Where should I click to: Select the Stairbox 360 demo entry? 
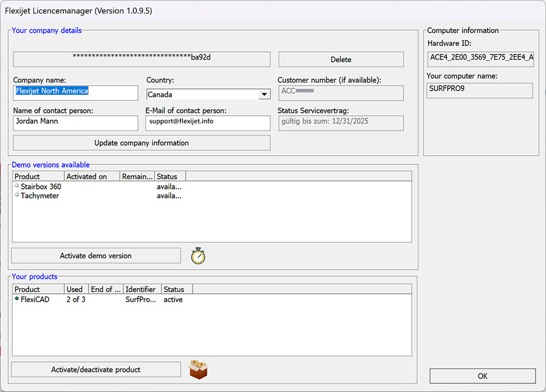40,187
